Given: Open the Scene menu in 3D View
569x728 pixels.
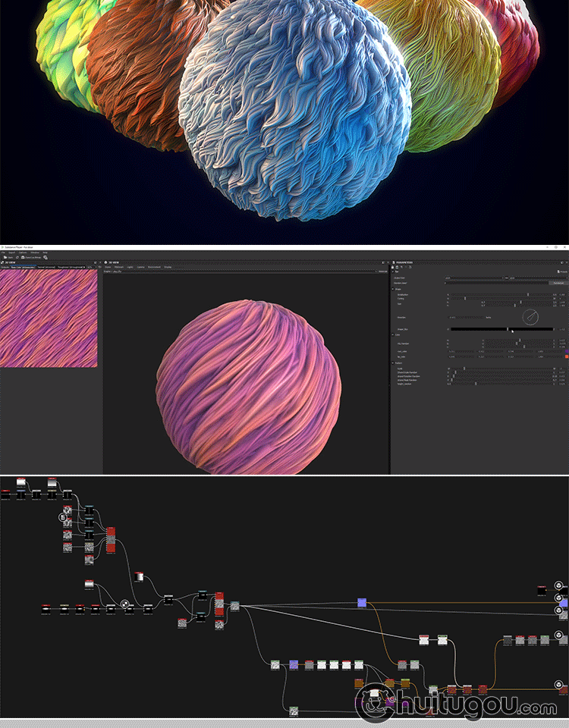Looking at the screenshot, I should click(108, 267).
